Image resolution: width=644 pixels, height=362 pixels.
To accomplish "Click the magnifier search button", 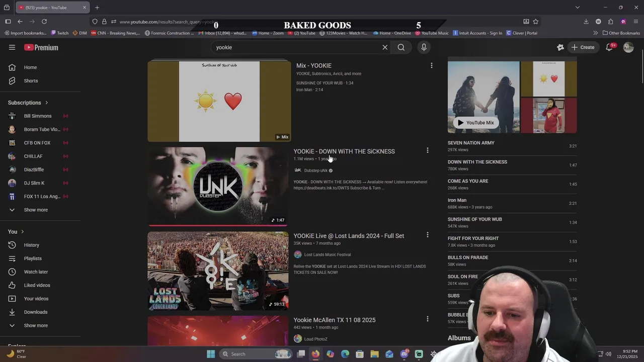I will click(x=401, y=47).
